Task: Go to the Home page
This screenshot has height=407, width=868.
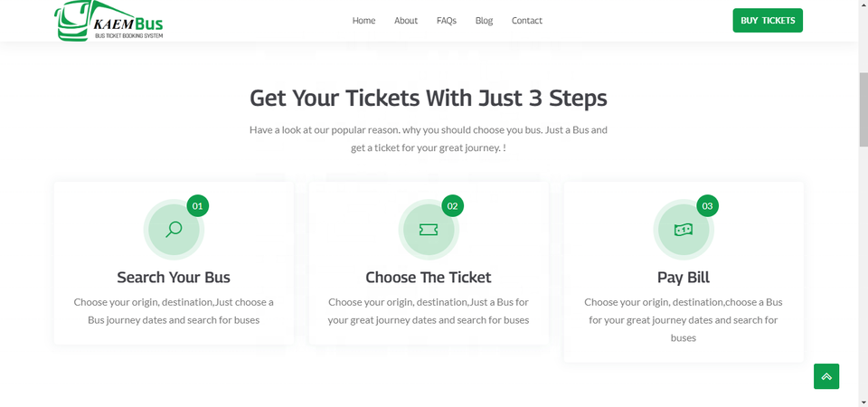Action: pyautogui.click(x=363, y=21)
